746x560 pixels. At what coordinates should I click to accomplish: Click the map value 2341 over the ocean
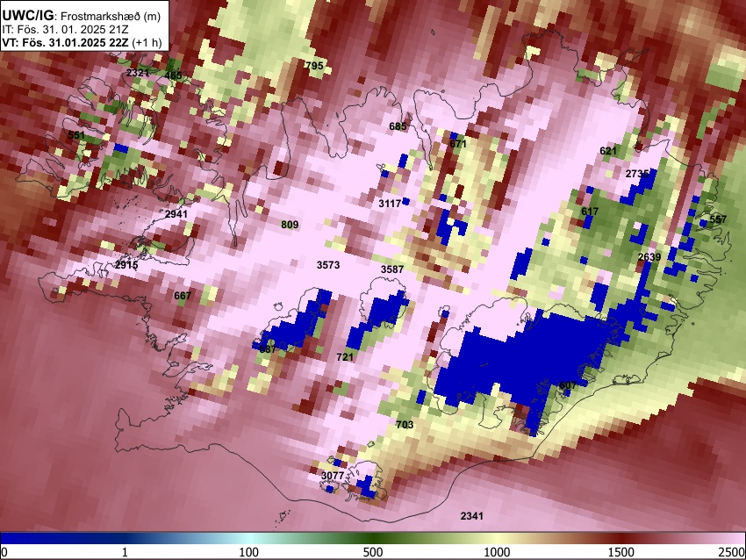pos(472,516)
